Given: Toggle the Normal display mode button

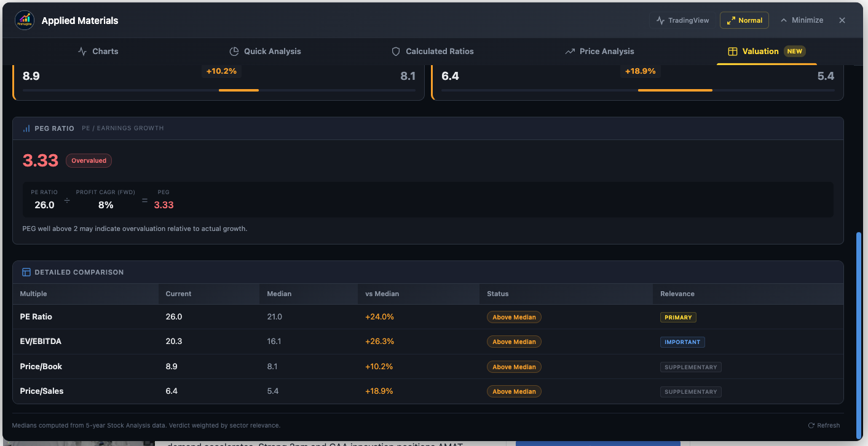Looking at the screenshot, I should pos(744,20).
